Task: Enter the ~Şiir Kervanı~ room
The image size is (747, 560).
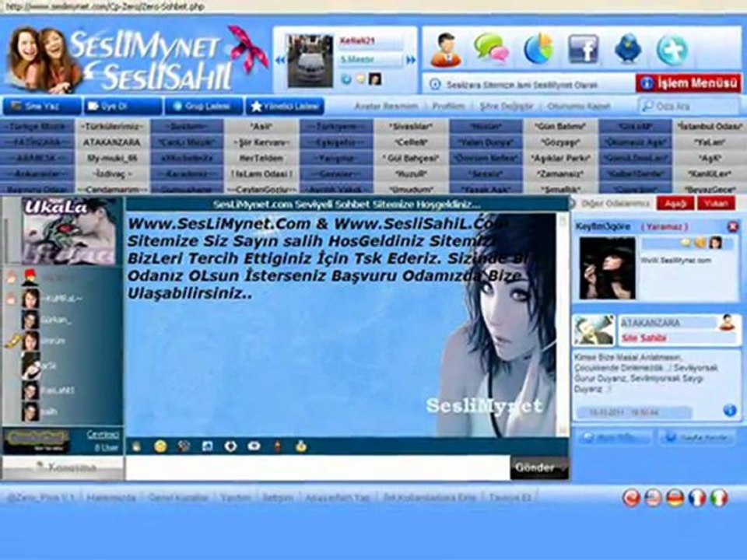Action: coord(261,142)
